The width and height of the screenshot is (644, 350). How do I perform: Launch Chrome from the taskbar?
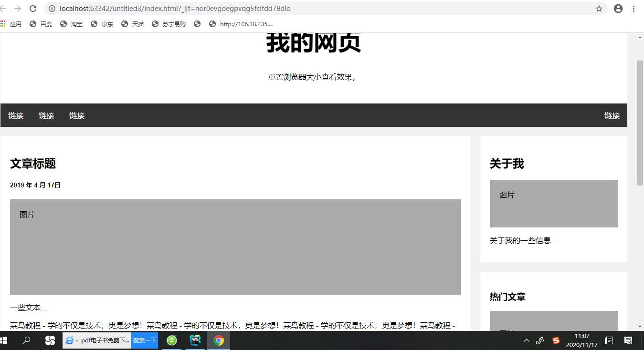(x=218, y=340)
